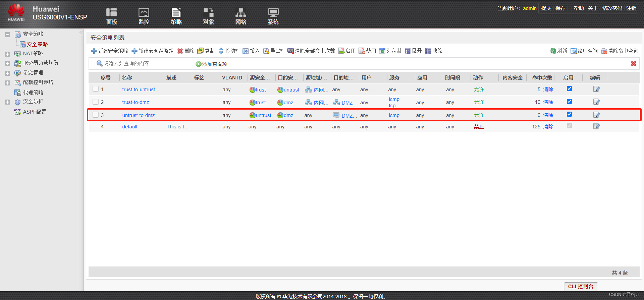This screenshot has width=644, height=300.
Task: Select the ASPF配置 tree item
Action: [30, 112]
